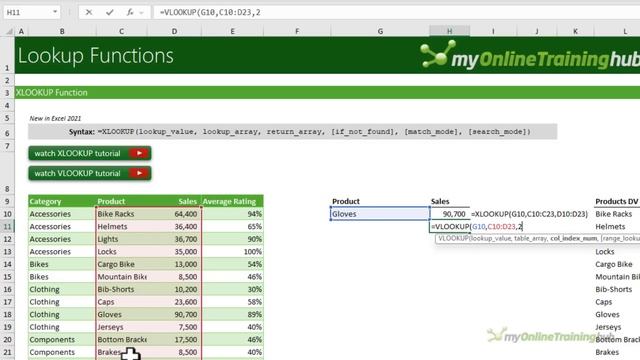This screenshot has height=360, width=640.
Task: Select column D header
Action: (x=174, y=31)
